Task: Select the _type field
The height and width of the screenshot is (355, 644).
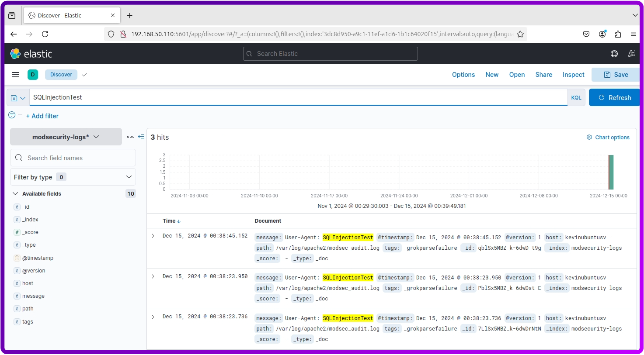Action: 29,245
